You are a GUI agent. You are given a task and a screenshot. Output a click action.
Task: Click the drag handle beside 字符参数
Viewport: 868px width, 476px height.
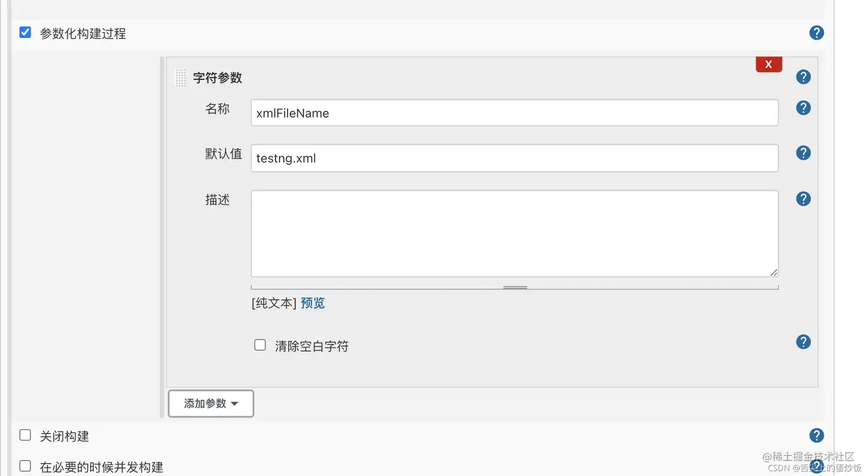click(x=180, y=78)
